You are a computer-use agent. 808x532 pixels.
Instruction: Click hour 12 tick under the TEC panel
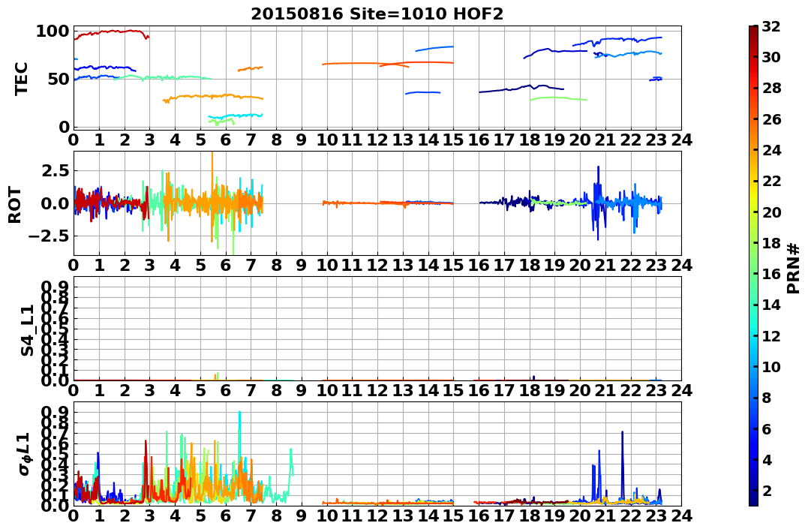click(x=377, y=140)
